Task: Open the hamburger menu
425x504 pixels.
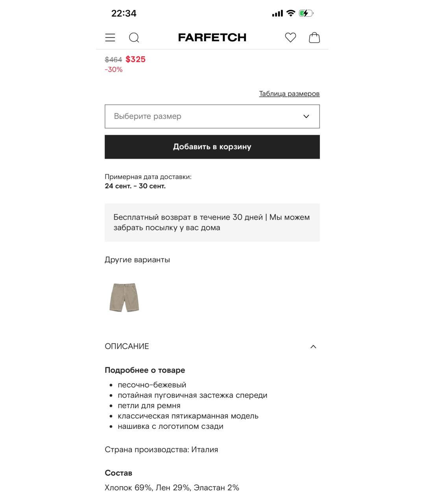Action: 110,37
